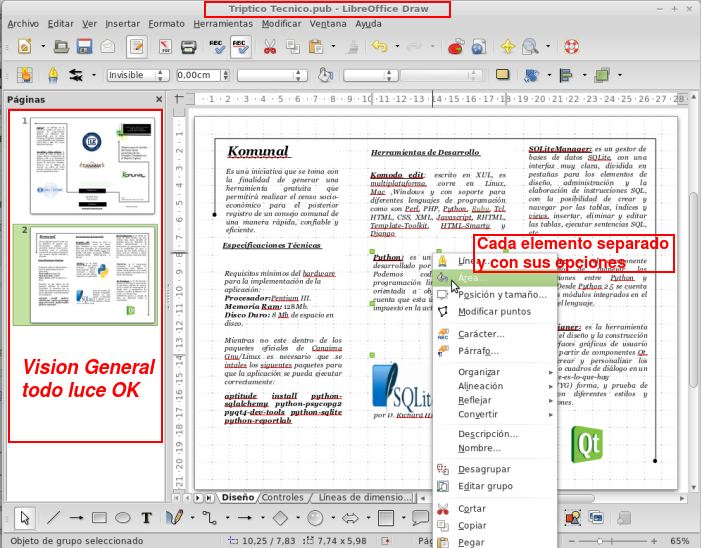Copy selection via the toolbar icon
The height and width of the screenshot is (548, 701).
293,46
